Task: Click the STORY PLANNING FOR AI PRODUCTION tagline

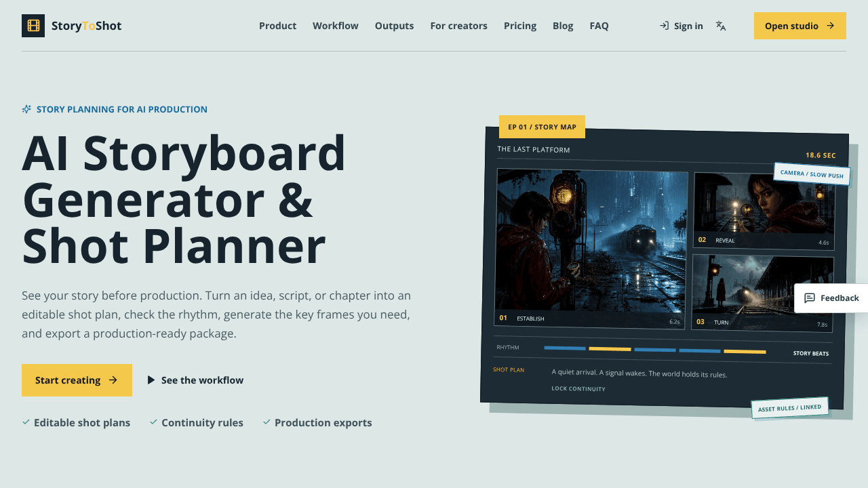Action: coord(122,109)
